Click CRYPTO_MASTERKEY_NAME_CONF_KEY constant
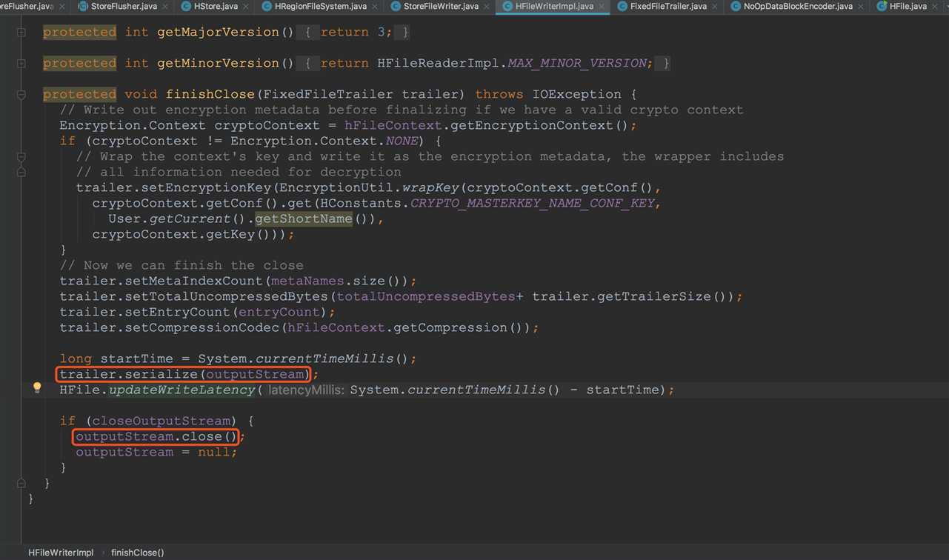The image size is (949, 560). (x=533, y=203)
